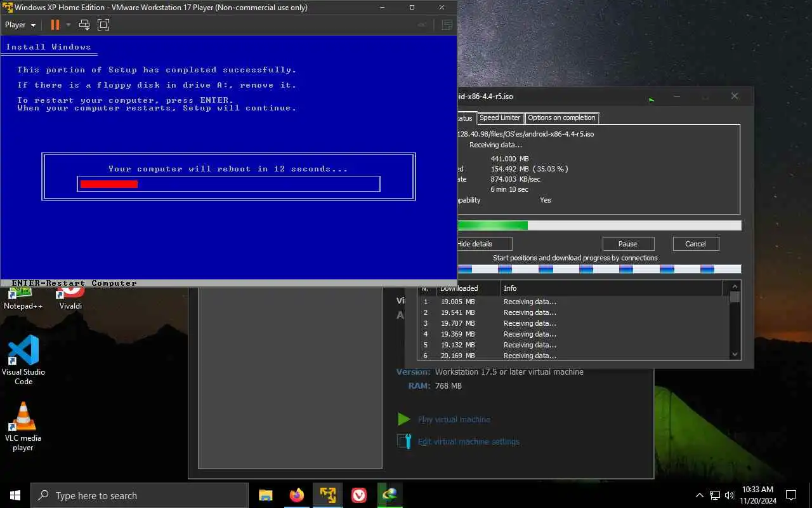Viewport: 812px width, 508px height.
Task: Click the connections list scrollbar thumb
Action: [735, 297]
